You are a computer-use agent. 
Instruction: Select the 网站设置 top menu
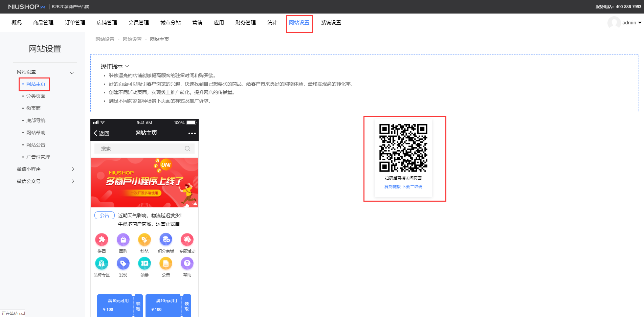[299, 23]
